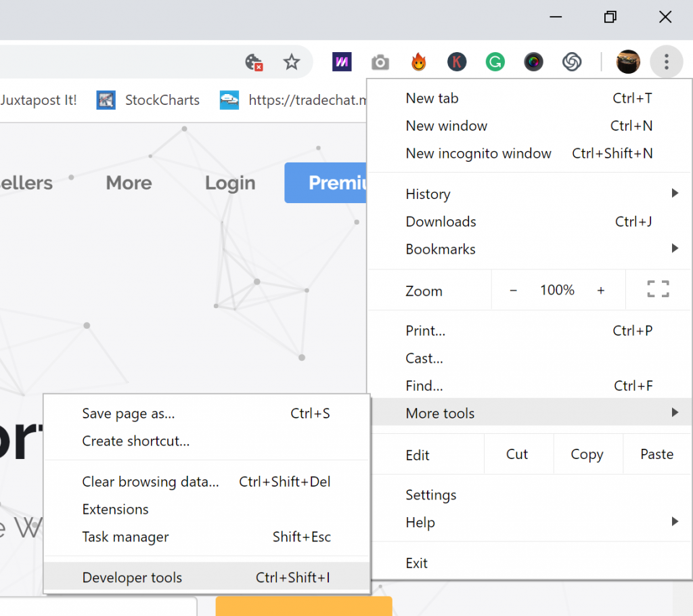
Task: Open the Juxtapost It! bookmark
Action: [x=39, y=100]
